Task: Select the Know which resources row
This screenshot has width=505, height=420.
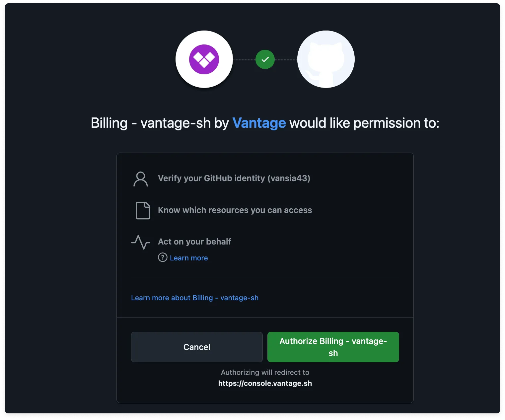Action: pyautogui.click(x=235, y=210)
